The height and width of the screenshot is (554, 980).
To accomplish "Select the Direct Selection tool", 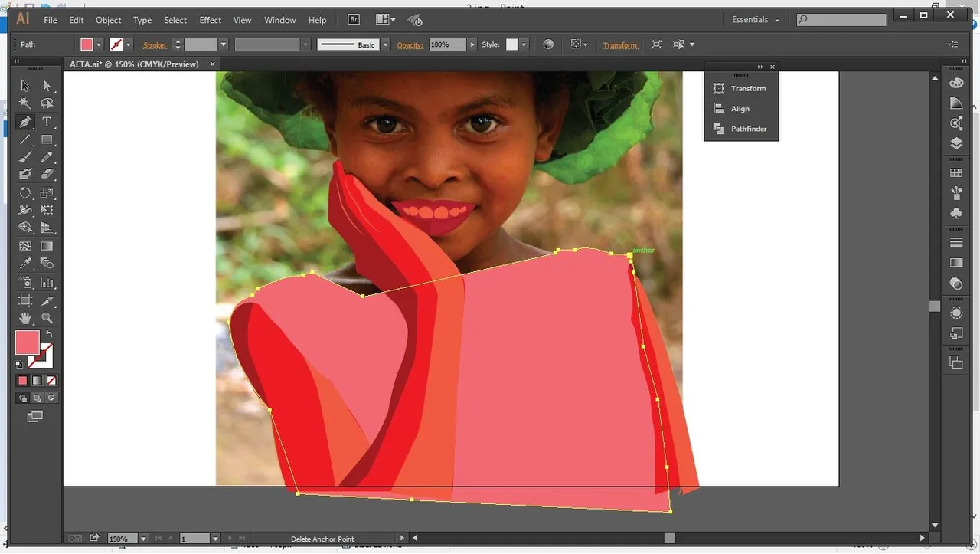I will click(x=47, y=86).
